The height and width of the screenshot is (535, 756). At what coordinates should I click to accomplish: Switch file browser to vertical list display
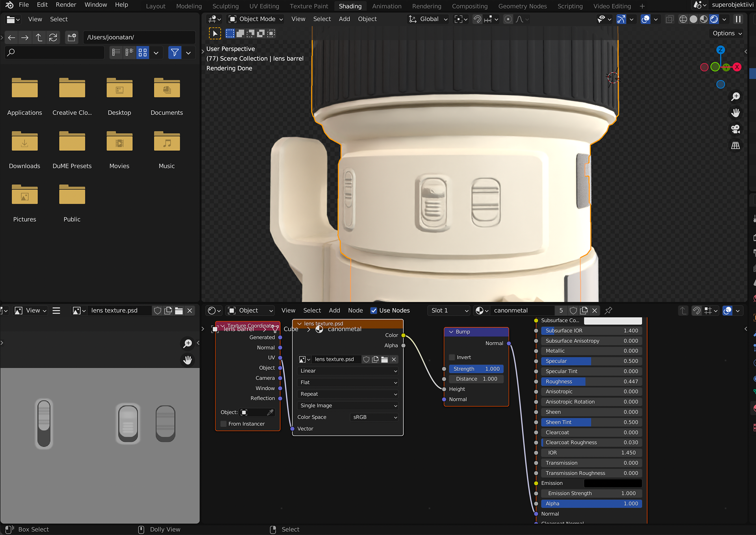(x=116, y=52)
